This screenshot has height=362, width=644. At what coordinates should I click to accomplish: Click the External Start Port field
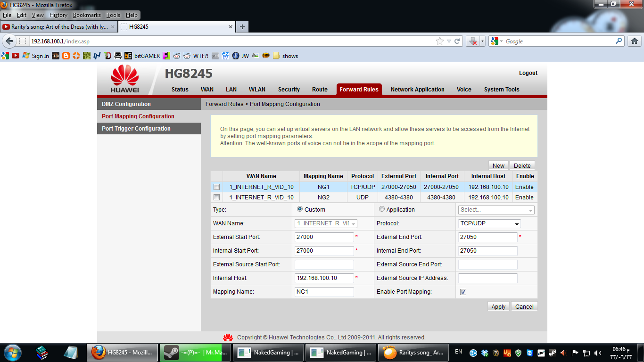pos(324,237)
